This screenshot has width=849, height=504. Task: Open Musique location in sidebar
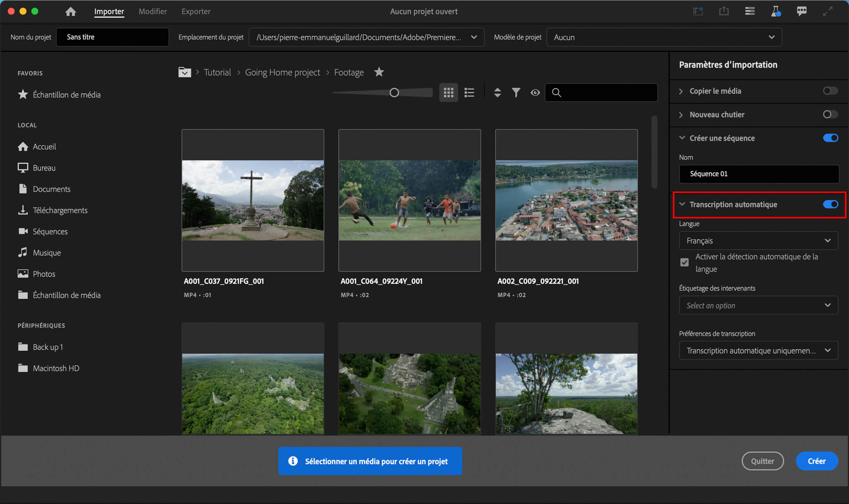(x=39, y=252)
